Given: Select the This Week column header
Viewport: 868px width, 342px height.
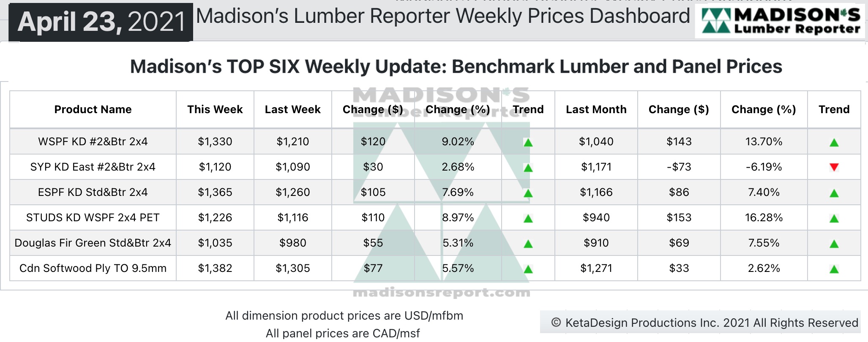Looking at the screenshot, I should click(215, 109).
